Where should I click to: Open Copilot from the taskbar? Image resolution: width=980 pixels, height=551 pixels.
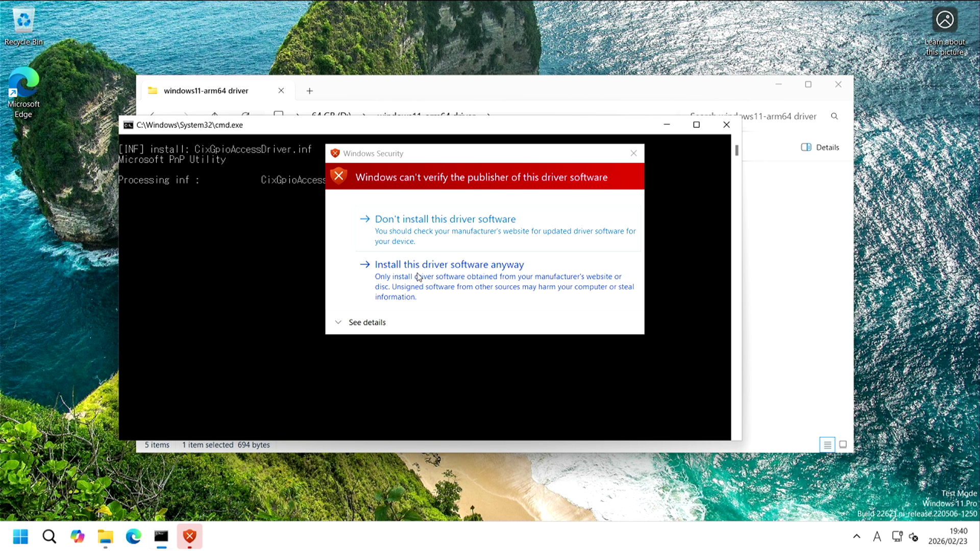[77, 536]
